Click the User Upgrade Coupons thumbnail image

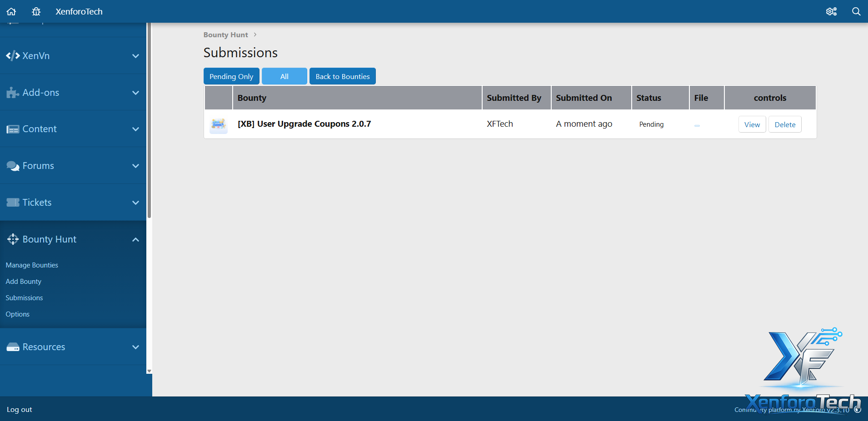click(x=219, y=124)
